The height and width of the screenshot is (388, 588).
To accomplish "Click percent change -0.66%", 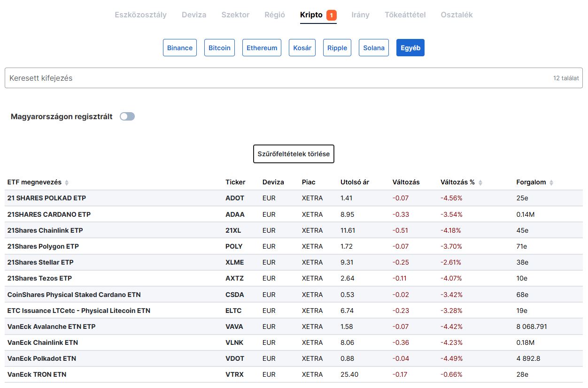I will click(x=451, y=374).
